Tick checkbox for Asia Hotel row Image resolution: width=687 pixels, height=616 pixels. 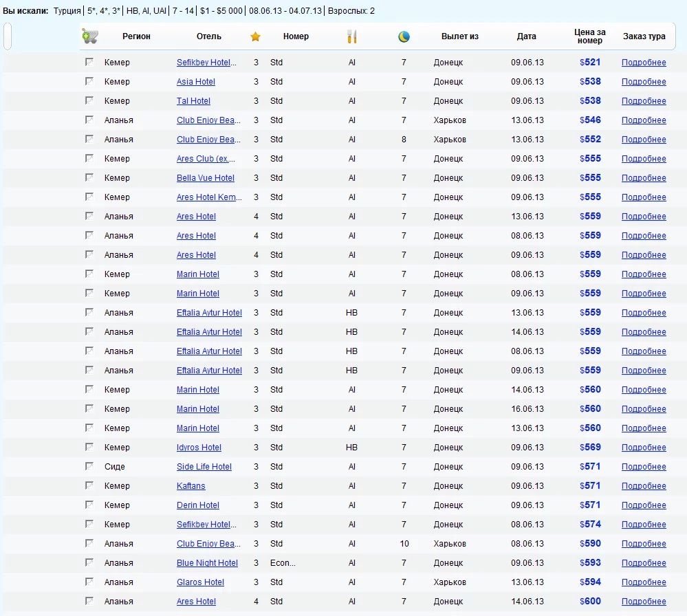coord(89,81)
